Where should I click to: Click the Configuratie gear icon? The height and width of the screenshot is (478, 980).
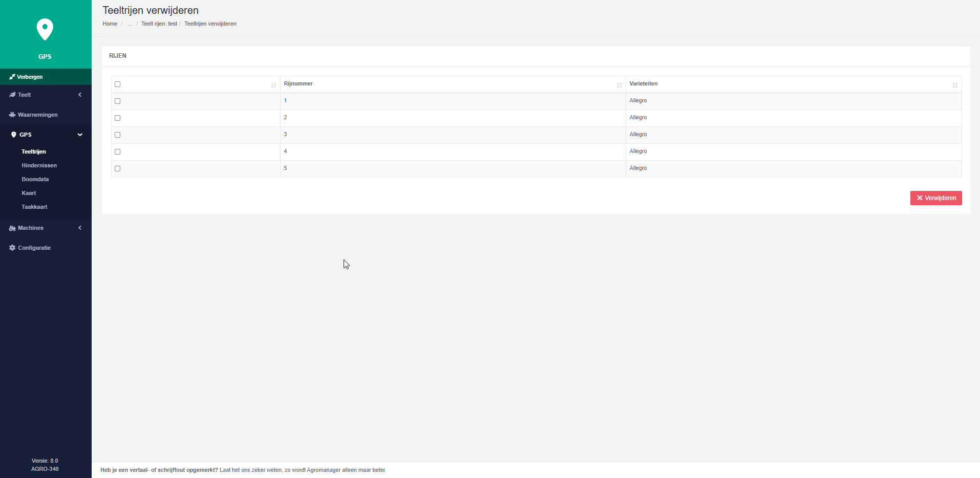(12, 248)
